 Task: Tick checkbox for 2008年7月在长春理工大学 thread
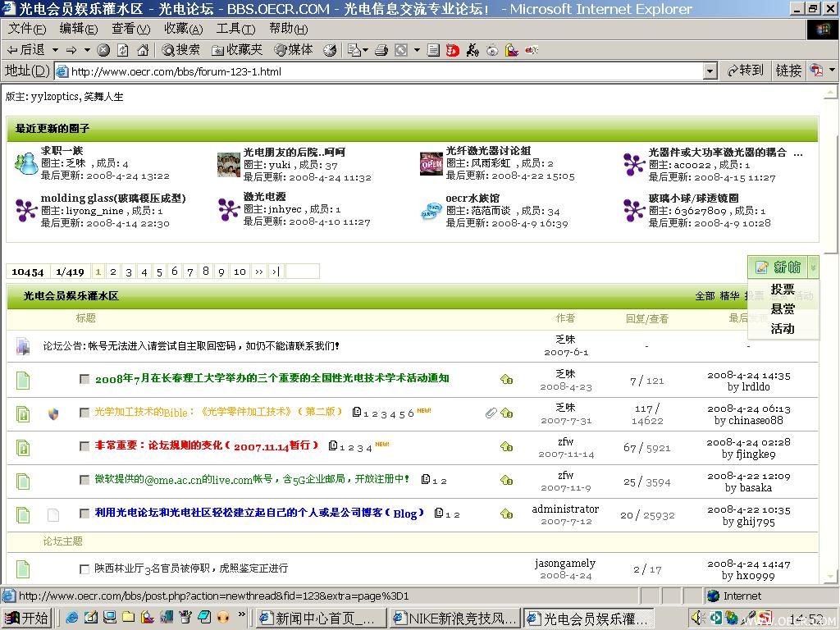point(84,379)
